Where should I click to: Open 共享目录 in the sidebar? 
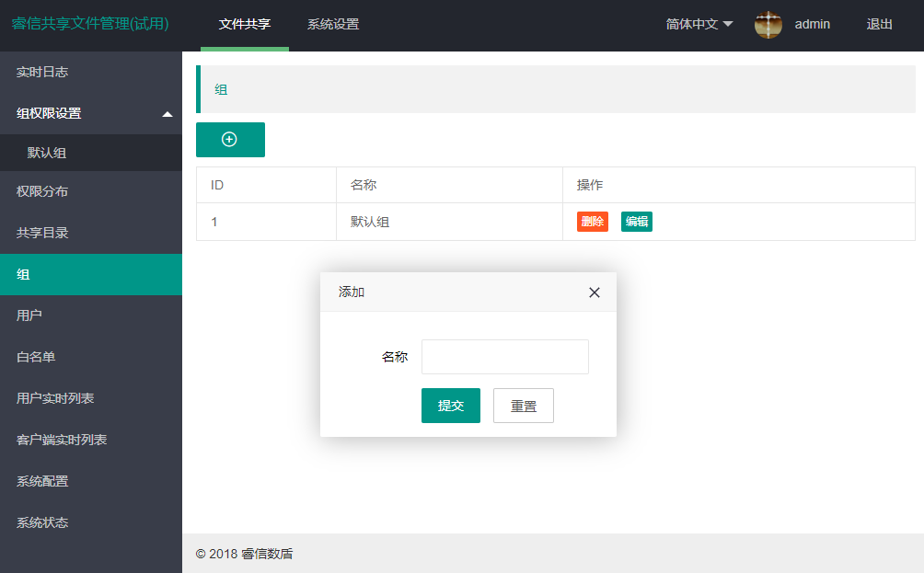click(91, 234)
